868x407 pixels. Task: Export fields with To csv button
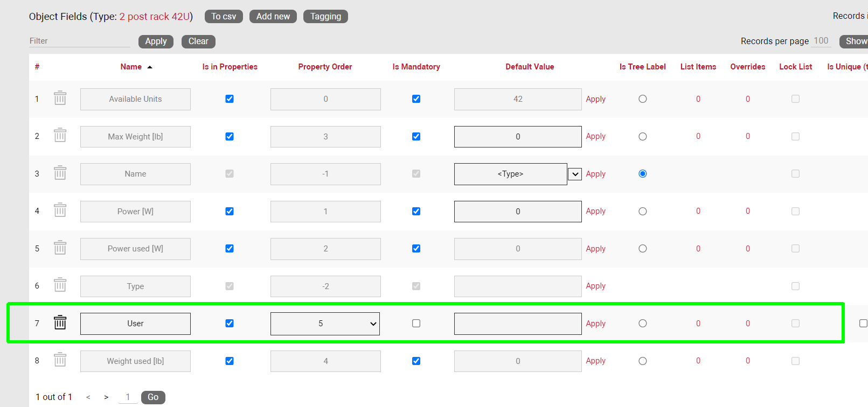224,17
